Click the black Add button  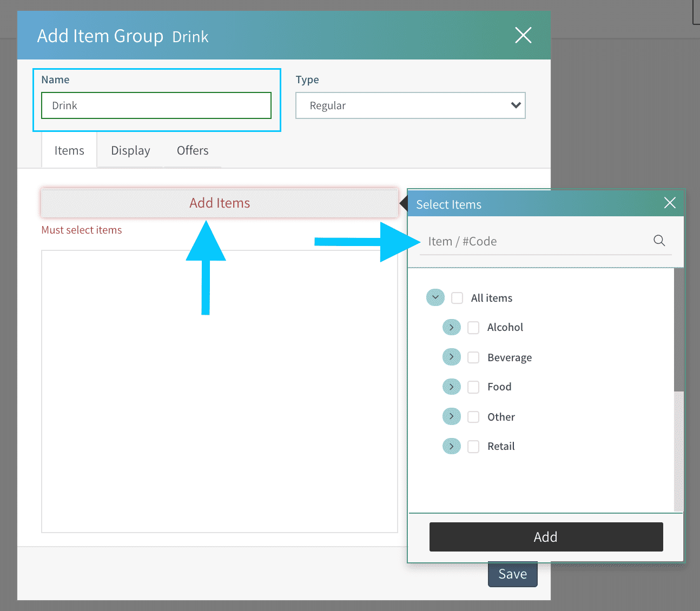point(546,537)
